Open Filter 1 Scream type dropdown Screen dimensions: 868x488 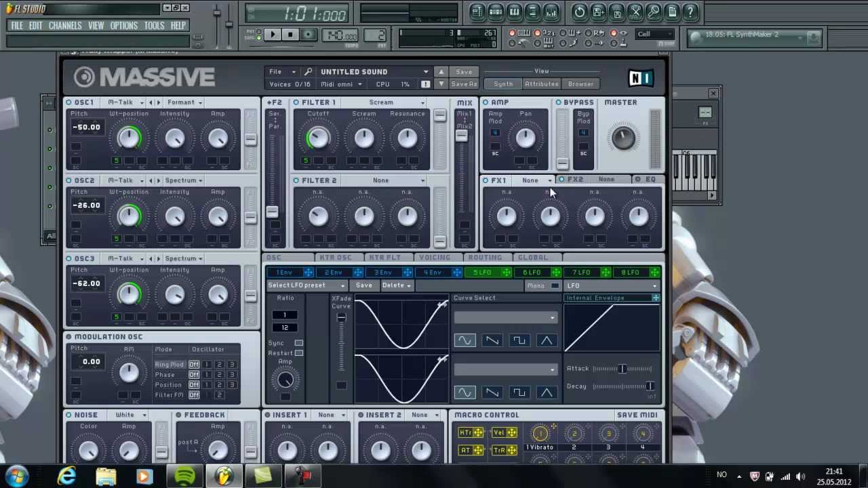tap(397, 102)
